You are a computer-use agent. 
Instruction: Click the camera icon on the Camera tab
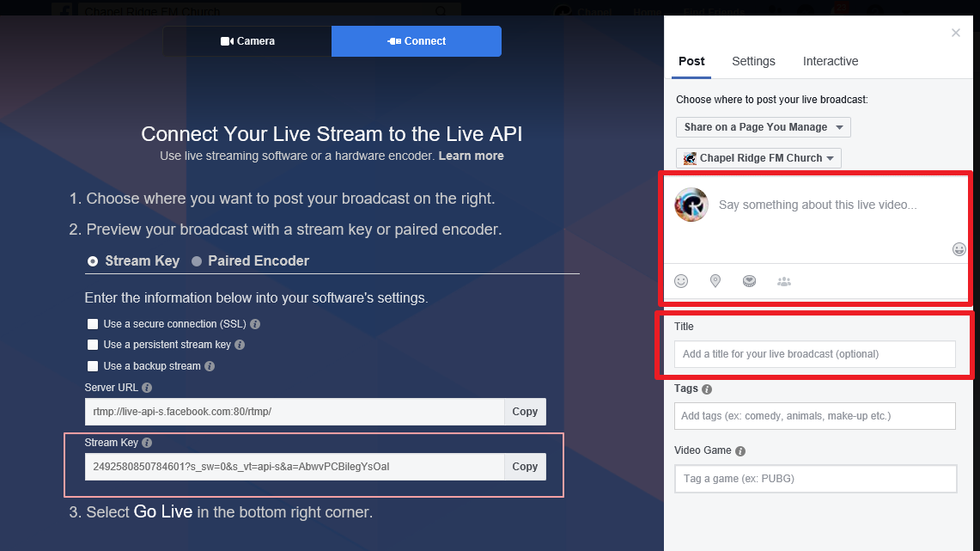point(227,41)
